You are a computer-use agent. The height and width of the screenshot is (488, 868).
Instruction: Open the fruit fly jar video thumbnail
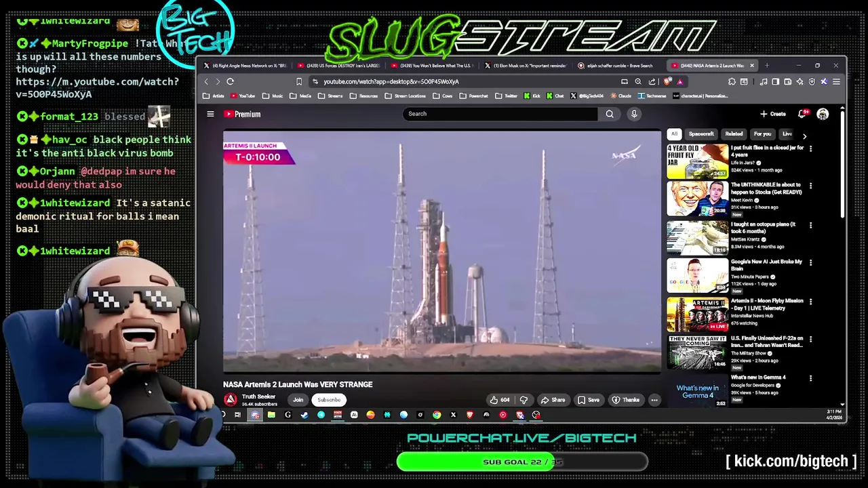[x=697, y=161]
